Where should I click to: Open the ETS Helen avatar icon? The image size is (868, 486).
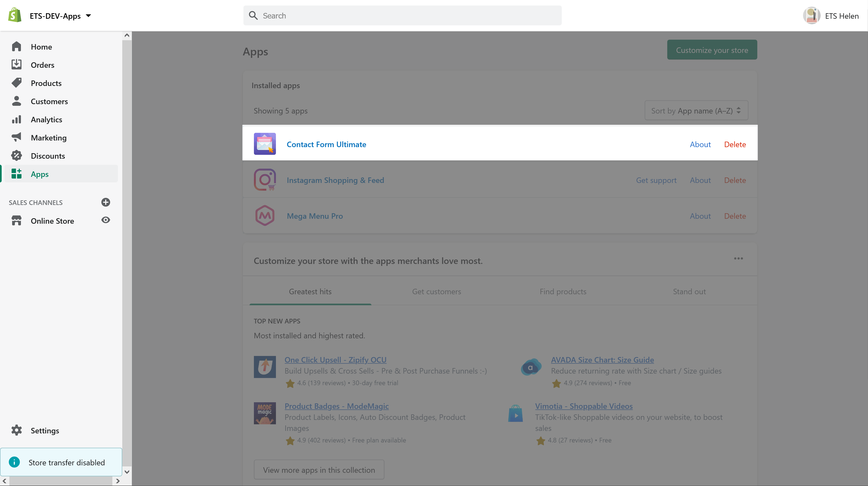(x=811, y=15)
